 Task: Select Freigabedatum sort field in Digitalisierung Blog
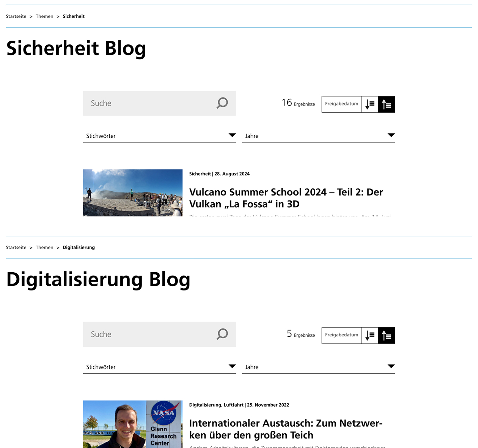[341, 335]
